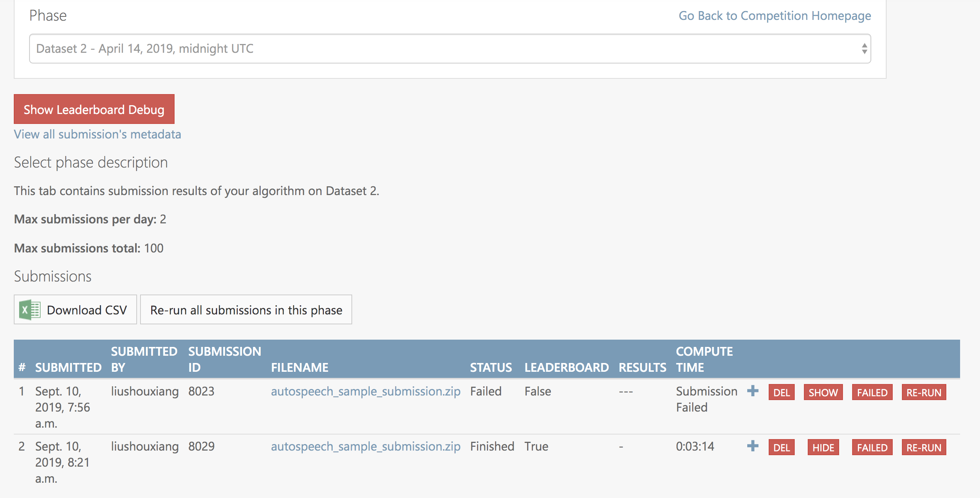Re-run all submissions in this phase
Screen dimensions: 980x498
point(246,310)
